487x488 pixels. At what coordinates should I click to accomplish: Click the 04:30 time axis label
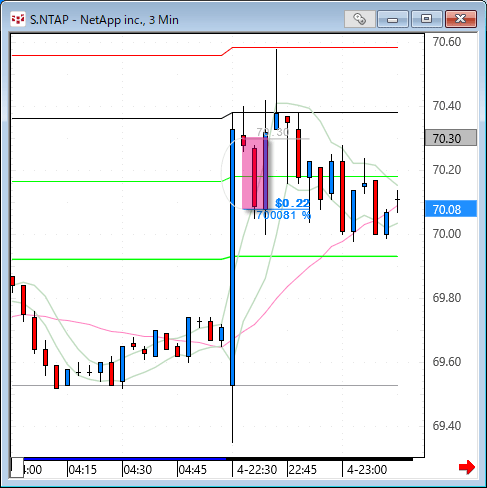pos(137,470)
